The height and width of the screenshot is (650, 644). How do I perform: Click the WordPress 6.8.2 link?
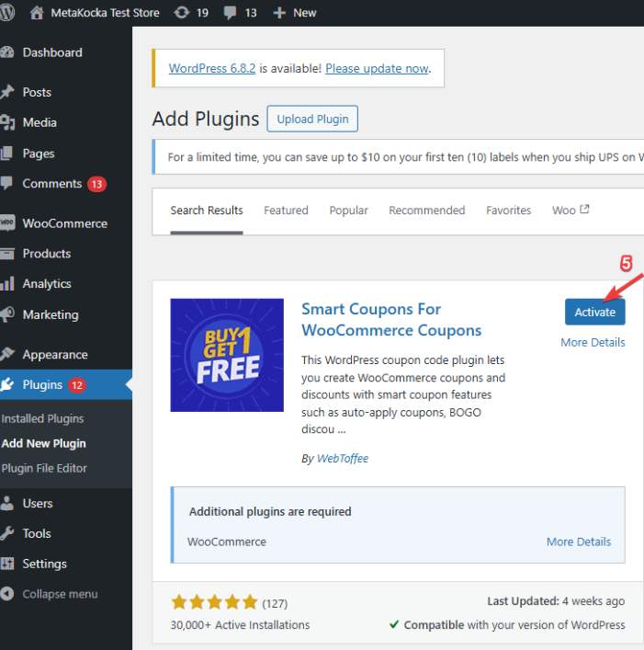(211, 68)
